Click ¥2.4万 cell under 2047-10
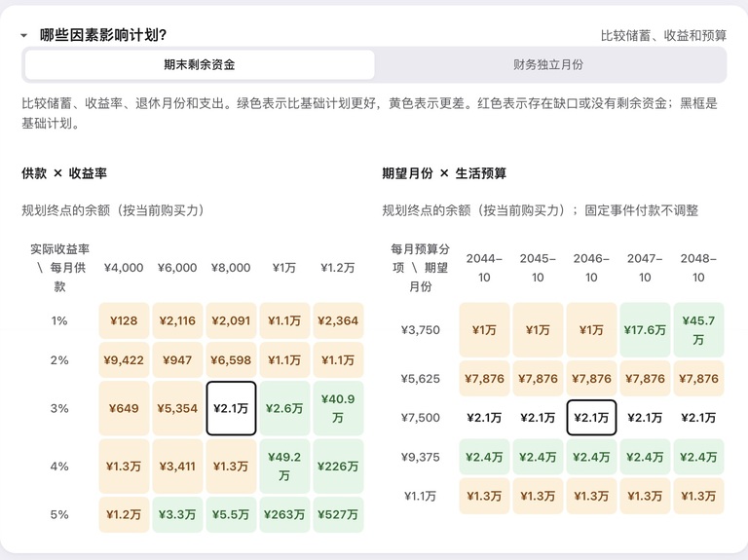 (x=645, y=457)
